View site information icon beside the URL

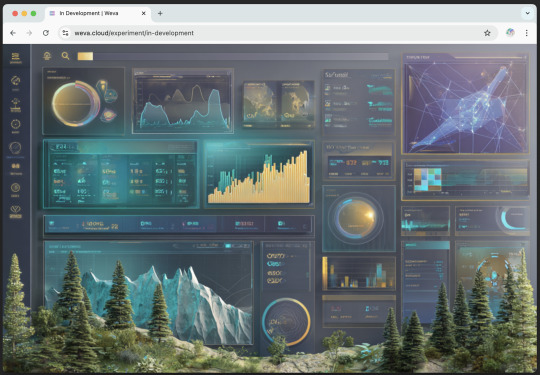(x=65, y=33)
